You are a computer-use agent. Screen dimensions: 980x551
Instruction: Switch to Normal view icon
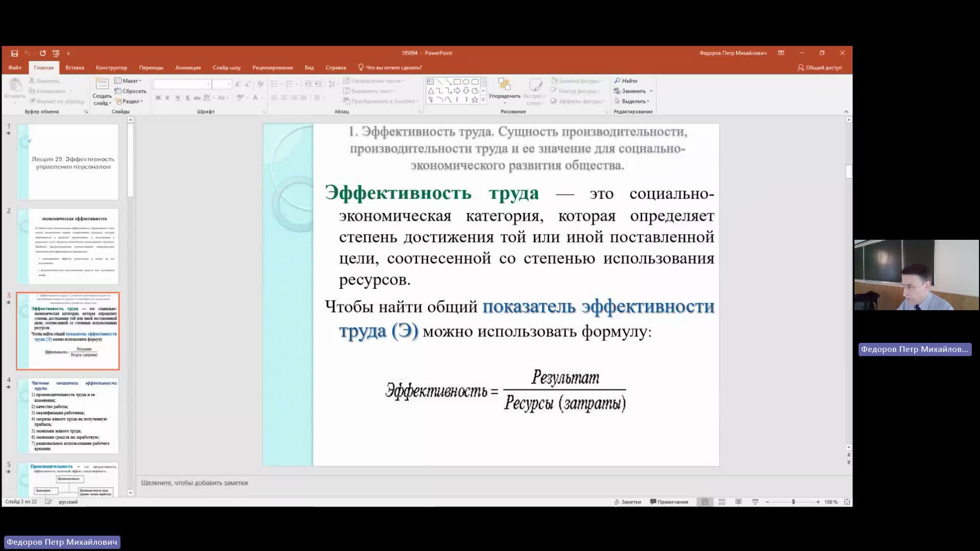(x=705, y=502)
